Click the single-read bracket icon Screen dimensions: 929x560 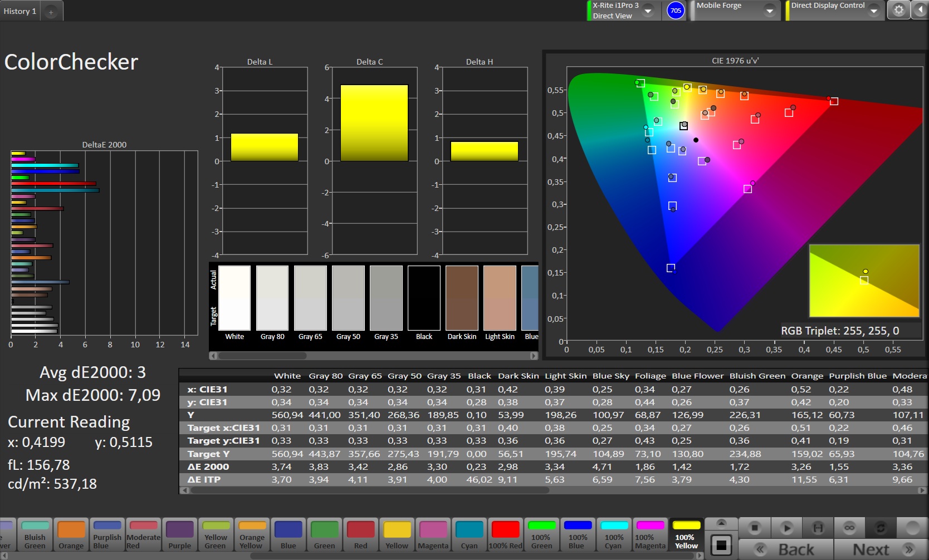[818, 527]
